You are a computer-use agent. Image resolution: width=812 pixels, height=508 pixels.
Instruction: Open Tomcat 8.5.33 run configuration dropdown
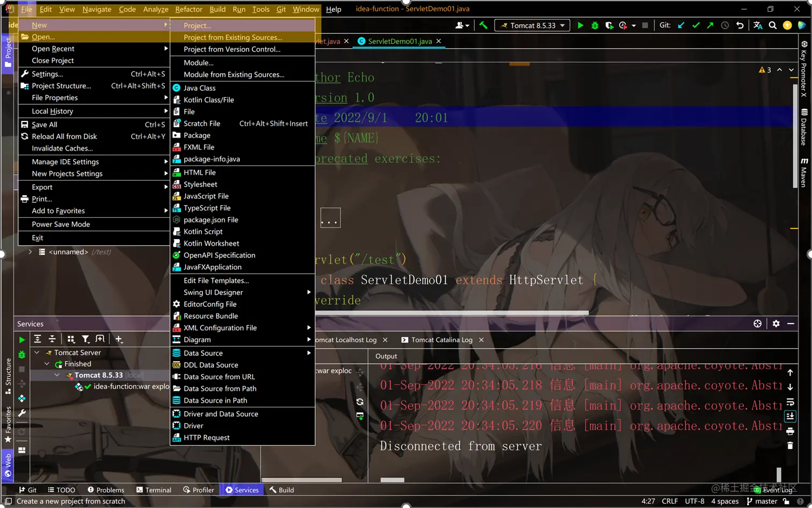coord(532,25)
